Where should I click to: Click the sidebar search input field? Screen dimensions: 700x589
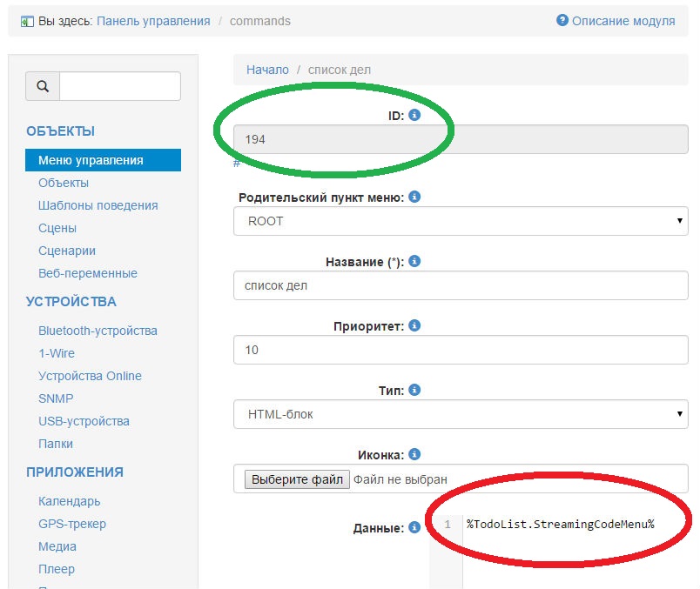[x=120, y=86]
